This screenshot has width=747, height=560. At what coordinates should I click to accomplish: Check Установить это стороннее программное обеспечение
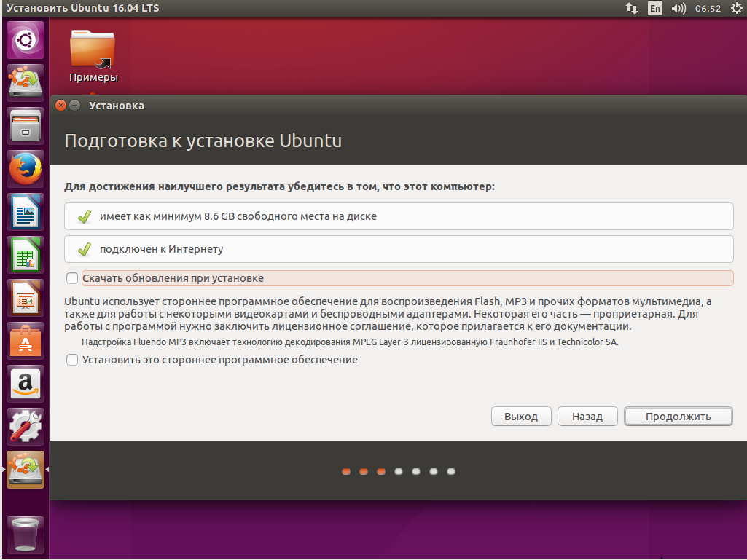click(72, 360)
